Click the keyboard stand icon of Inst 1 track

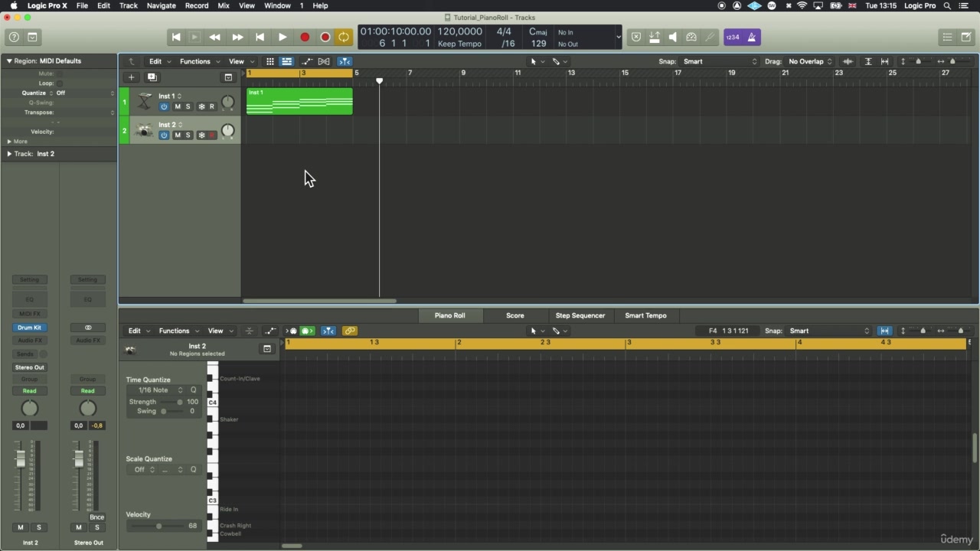click(x=144, y=102)
